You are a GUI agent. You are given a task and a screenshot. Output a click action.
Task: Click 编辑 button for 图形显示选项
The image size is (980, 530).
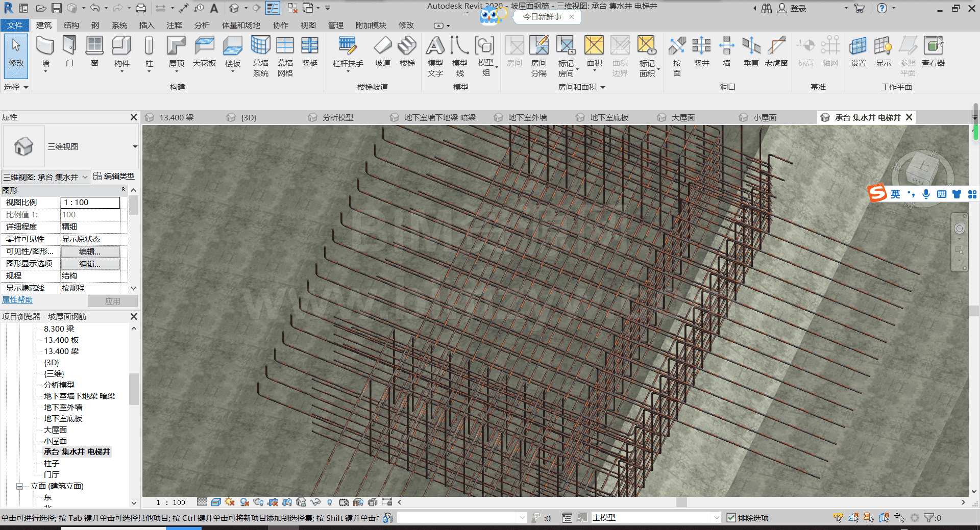90,264
